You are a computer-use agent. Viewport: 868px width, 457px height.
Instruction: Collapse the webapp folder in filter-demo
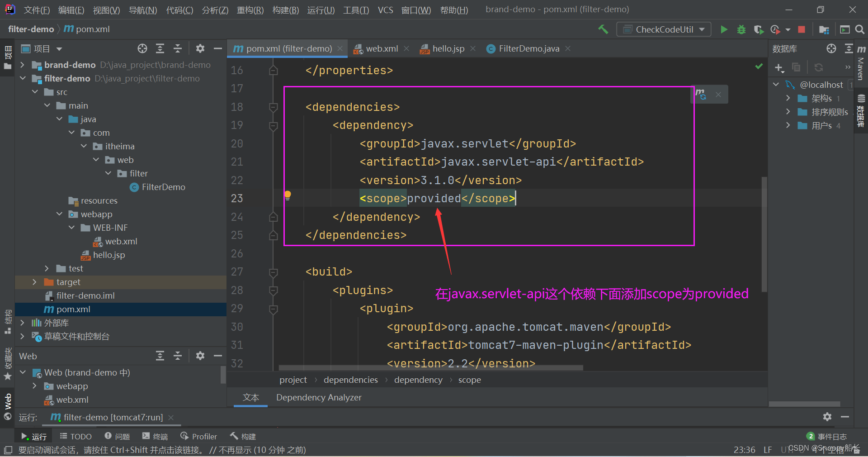point(59,214)
